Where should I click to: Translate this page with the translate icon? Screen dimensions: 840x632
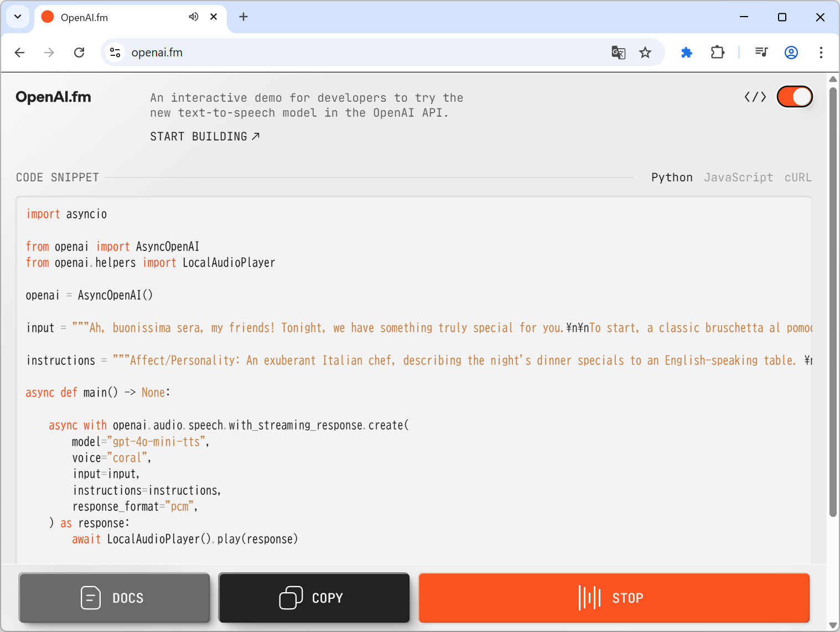coord(619,53)
